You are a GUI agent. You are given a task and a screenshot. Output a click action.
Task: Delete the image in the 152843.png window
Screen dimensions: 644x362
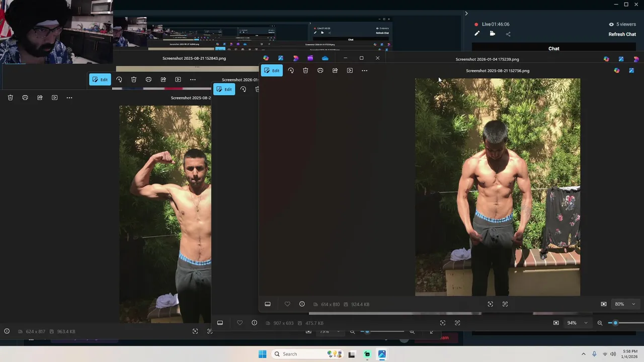click(x=134, y=79)
